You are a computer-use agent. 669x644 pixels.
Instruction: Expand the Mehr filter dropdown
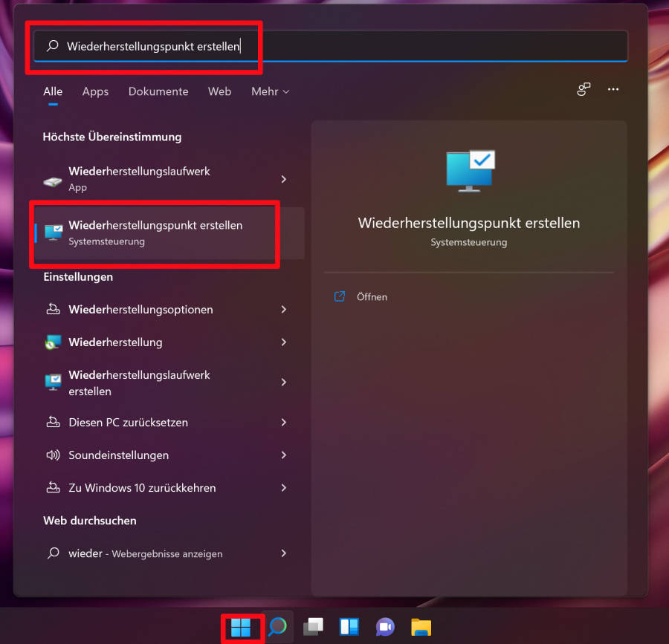pyautogui.click(x=270, y=91)
